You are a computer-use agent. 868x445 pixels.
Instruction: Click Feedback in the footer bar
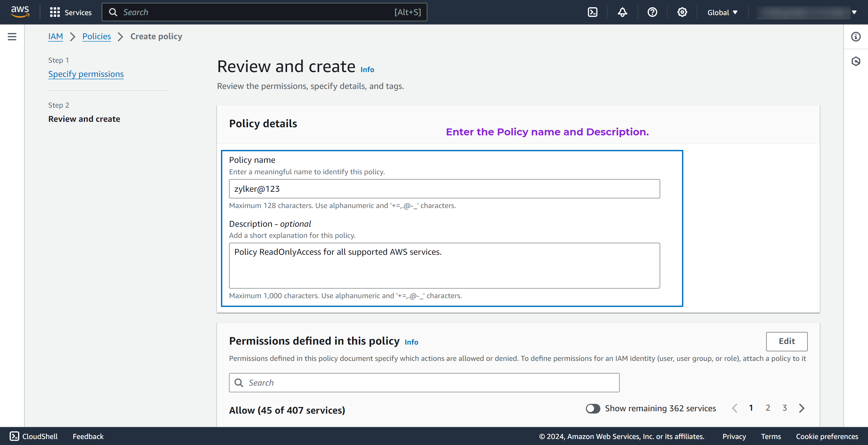coord(88,436)
